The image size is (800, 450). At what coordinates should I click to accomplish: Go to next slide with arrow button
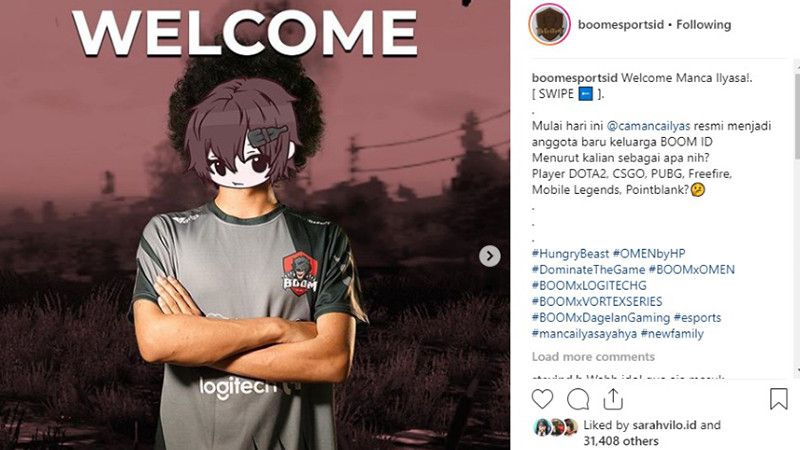pyautogui.click(x=490, y=256)
